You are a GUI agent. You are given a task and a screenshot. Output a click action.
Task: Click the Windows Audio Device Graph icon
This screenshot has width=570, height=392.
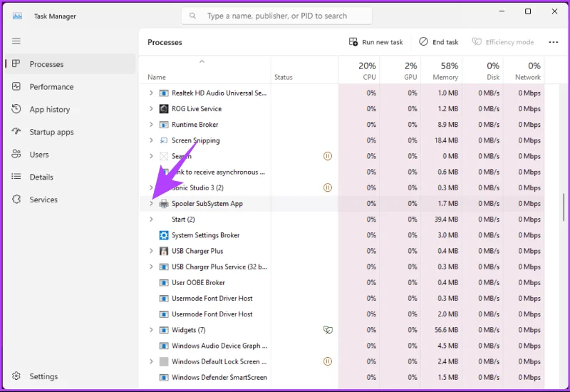point(164,346)
